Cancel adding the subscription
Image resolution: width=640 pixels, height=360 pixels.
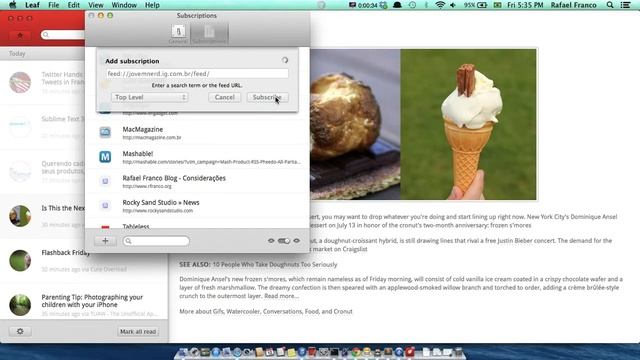(224, 97)
